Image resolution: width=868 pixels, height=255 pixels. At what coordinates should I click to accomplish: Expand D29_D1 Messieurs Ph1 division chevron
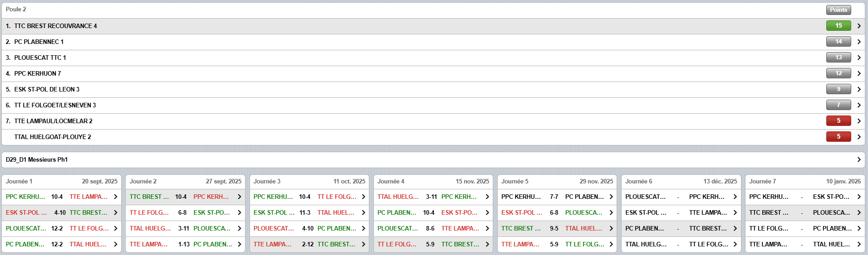coord(859,159)
